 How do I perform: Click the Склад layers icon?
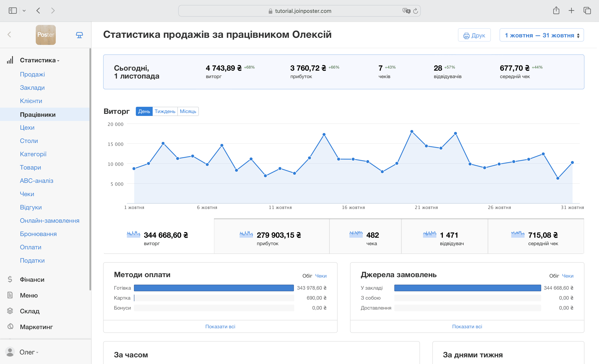click(x=10, y=311)
